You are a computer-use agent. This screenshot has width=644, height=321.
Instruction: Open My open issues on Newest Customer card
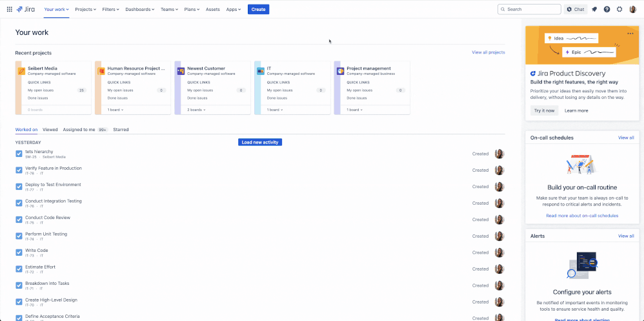pyautogui.click(x=200, y=90)
